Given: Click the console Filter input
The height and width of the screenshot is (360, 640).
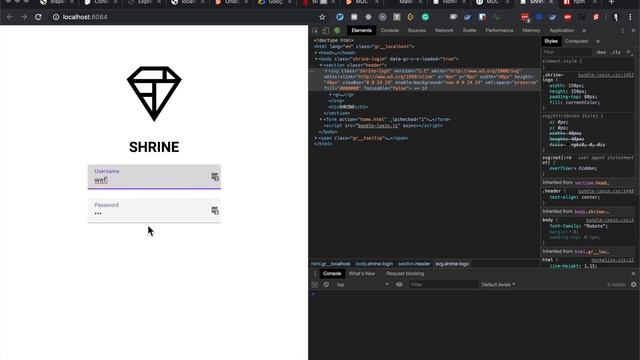Looking at the screenshot, I should [444, 284].
